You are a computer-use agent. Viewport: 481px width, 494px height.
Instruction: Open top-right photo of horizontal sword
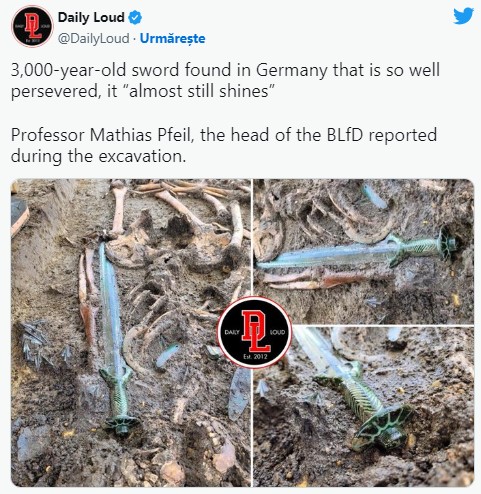[x=363, y=251]
